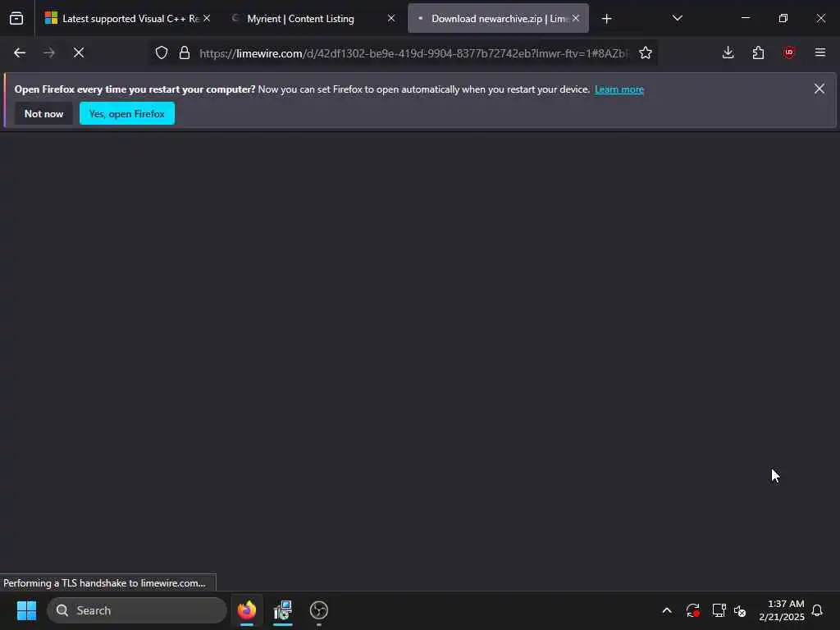840x630 pixels.
Task: Select the Download newarchive.zip tab
Action: [x=498, y=19]
